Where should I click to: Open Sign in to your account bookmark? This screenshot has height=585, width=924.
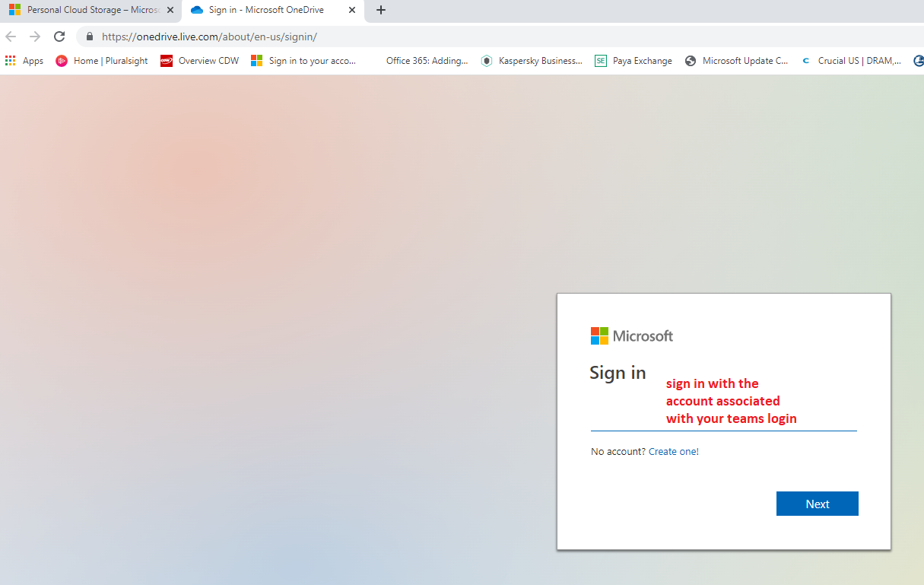pos(304,61)
